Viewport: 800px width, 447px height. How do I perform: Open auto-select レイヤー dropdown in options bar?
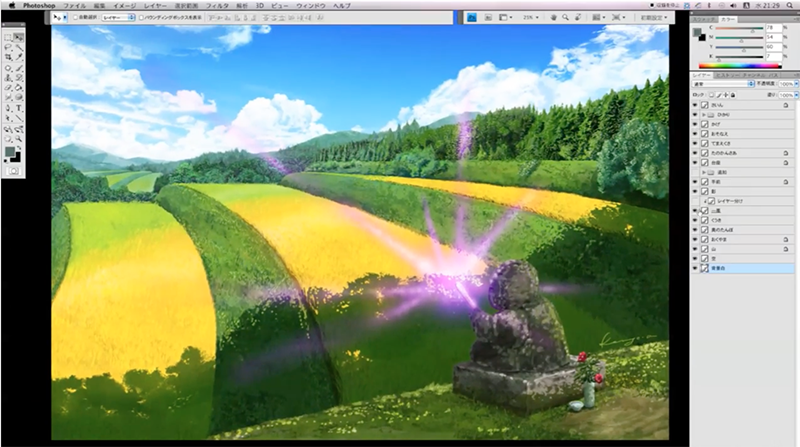coord(118,17)
